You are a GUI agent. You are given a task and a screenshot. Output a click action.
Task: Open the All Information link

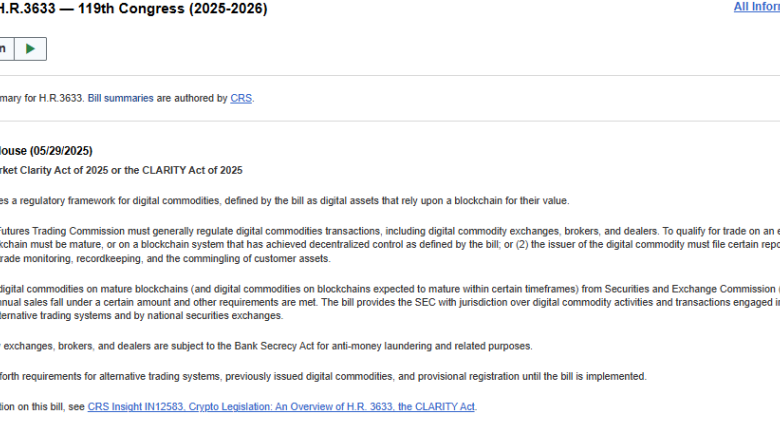point(756,7)
